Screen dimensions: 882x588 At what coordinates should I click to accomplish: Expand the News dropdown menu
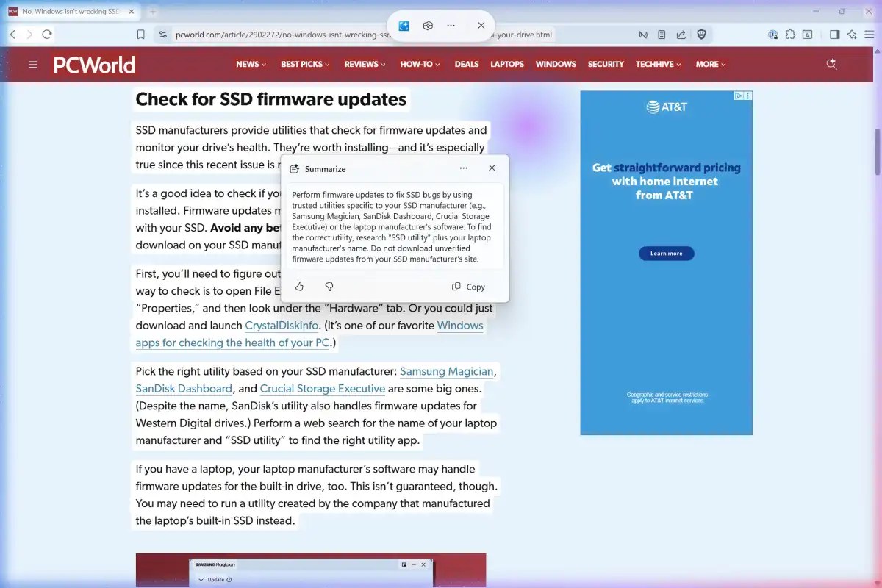pos(251,65)
